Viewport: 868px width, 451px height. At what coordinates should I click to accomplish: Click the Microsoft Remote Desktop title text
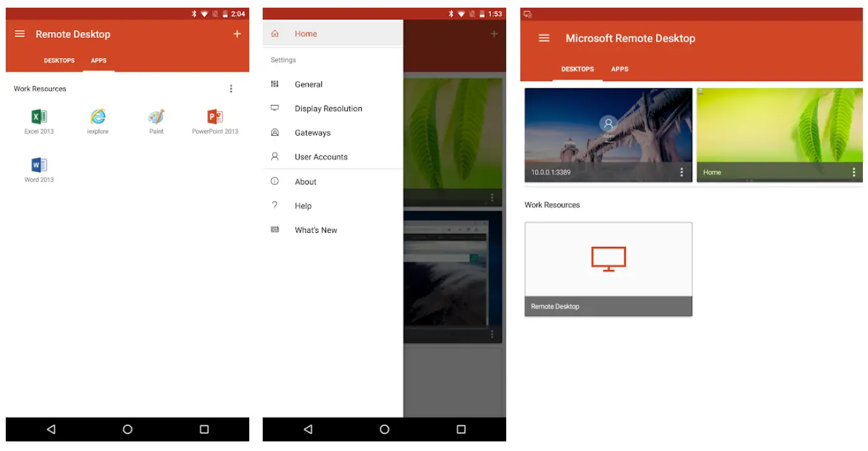630,38
